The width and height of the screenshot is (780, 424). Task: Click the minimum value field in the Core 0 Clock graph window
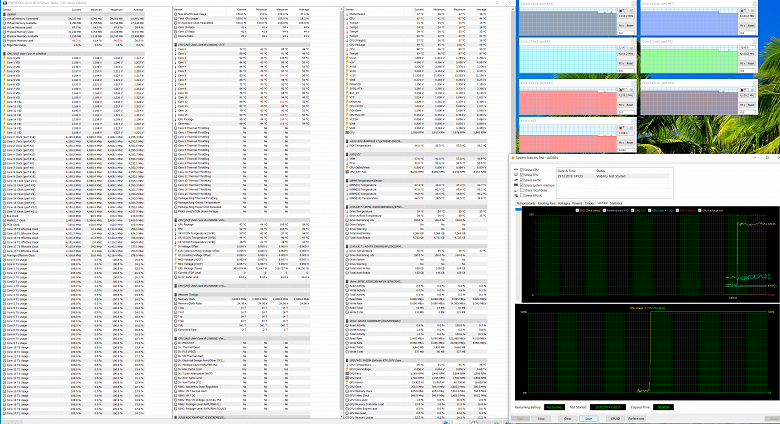tap(626, 33)
